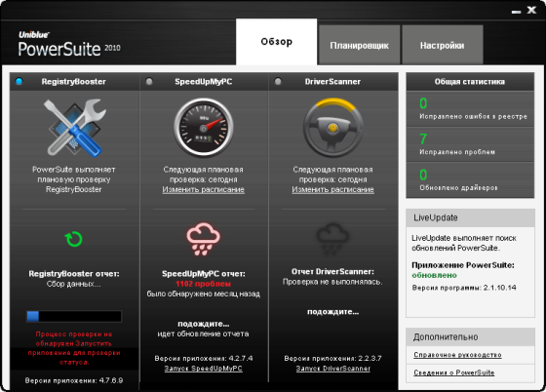The image size is (546, 392).
Task: Click the 'Обновлено драйверов' statistic
Action: coord(470,180)
